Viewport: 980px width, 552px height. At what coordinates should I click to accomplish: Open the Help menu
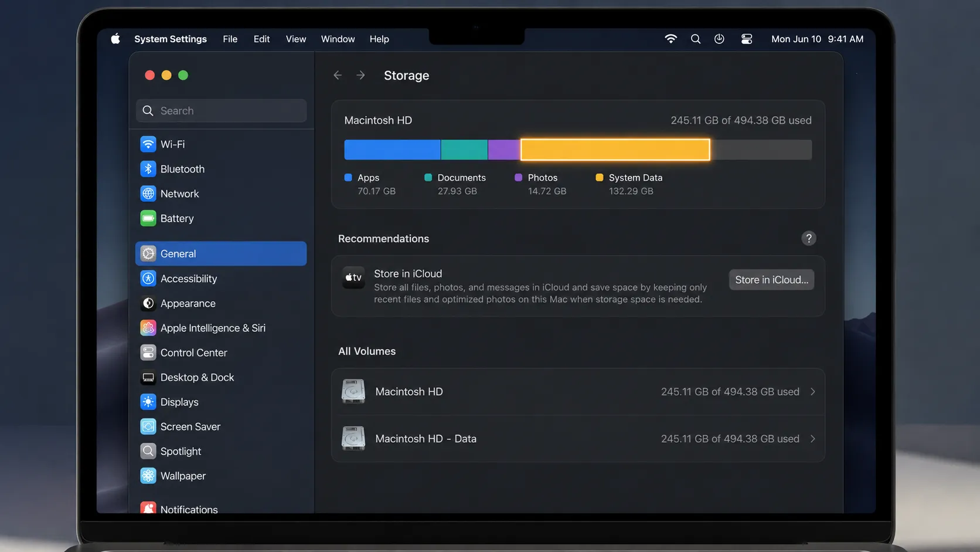pyautogui.click(x=379, y=39)
